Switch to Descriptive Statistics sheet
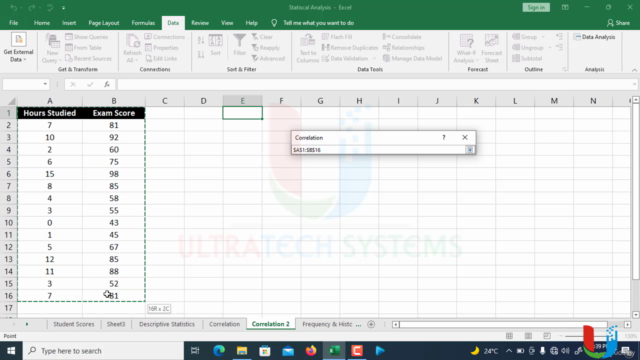Screen dimensions: 640x360 tap(167, 324)
